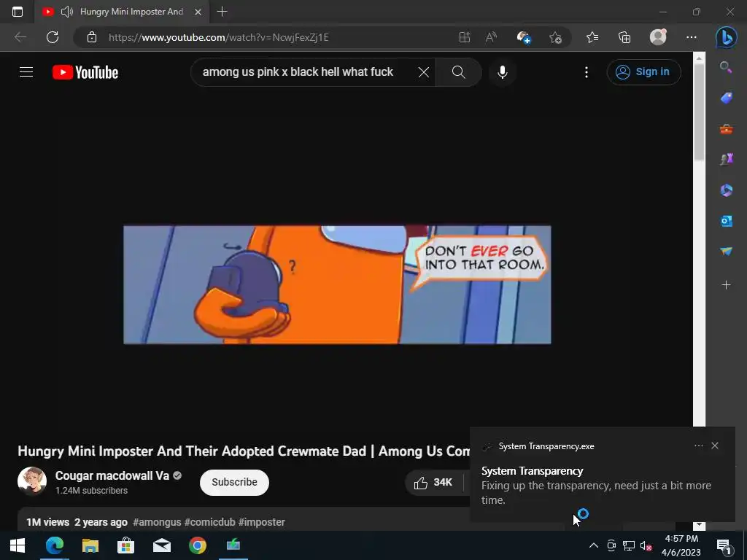Image resolution: width=747 pixels, height=560 pixels.
Task: Open Cougar macdowall Va channel avatar
Action: 32,481
